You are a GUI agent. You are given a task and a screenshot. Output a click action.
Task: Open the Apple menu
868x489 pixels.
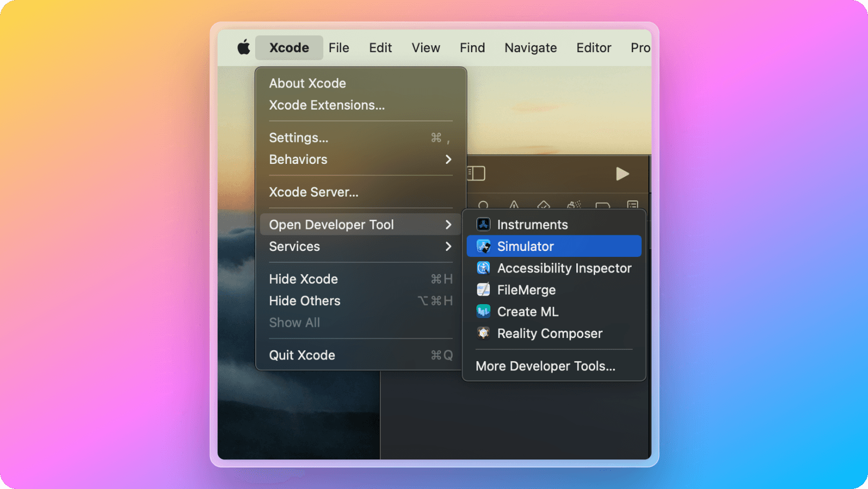(244, 47)
